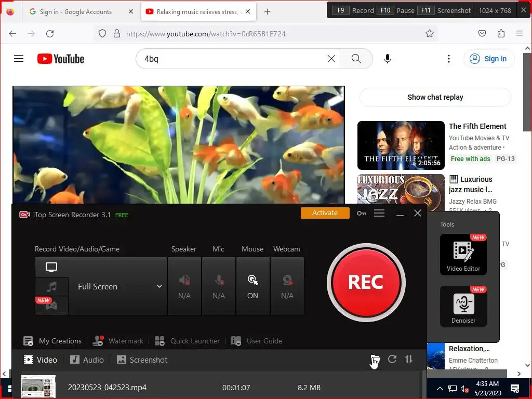532x399 pixels.
Task: Toggle Mouse cursor effect ON button
Action: [x=253, y=286]
